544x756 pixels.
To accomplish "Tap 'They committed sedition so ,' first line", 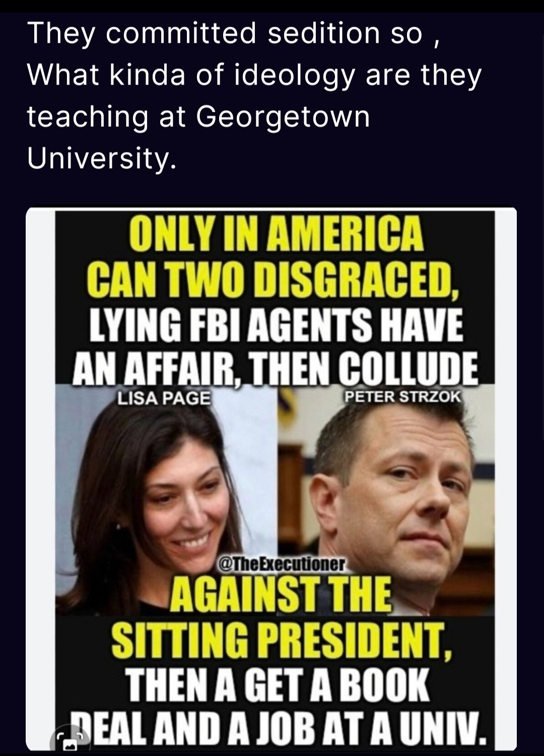I will (x=235, y=34).
